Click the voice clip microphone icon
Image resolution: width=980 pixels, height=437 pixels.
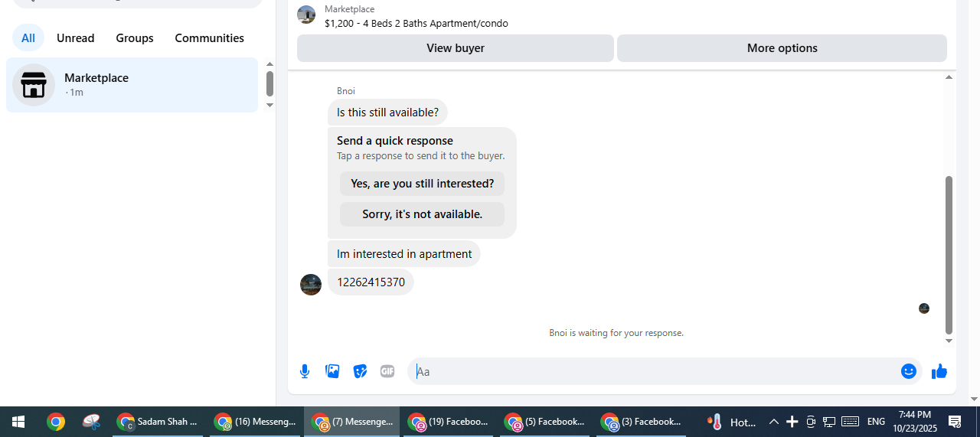point(305,371)
